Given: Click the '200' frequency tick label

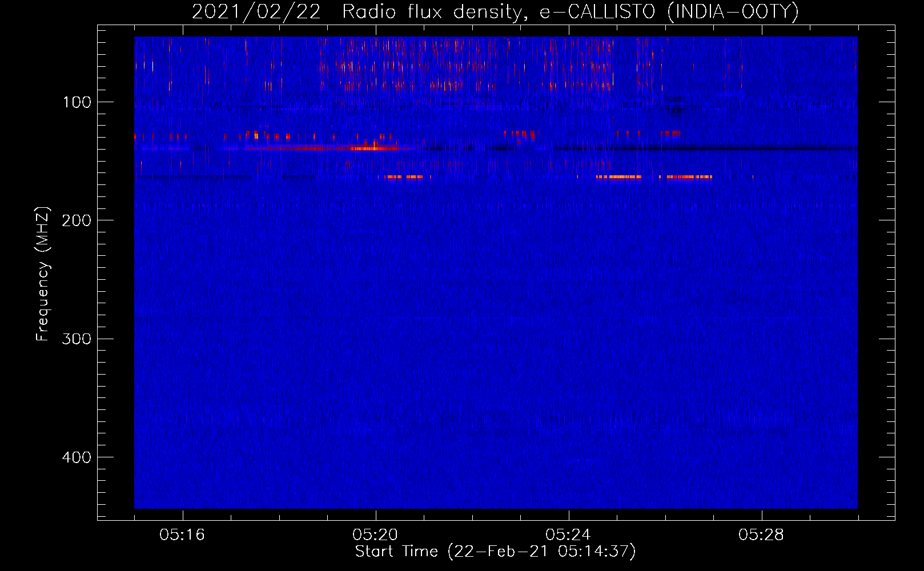Looking at the screenshot, I should coord(77,220).
